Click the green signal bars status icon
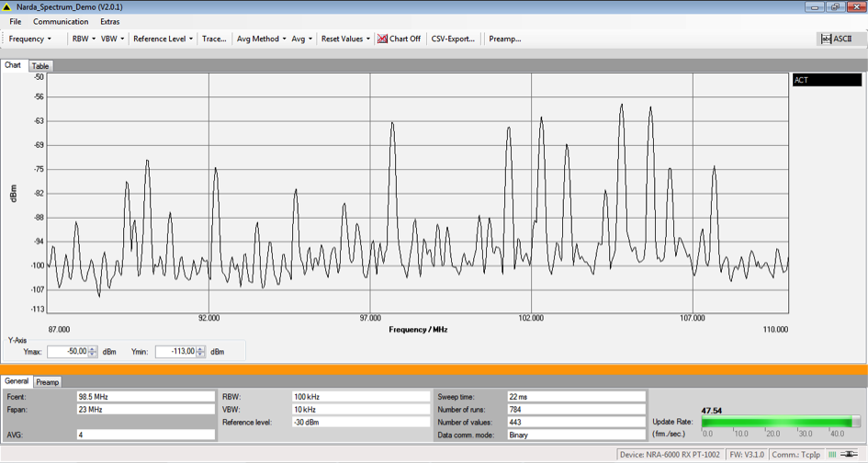This screenshot has width=868, height=463. pyautogui.click(x=832, y=455)
